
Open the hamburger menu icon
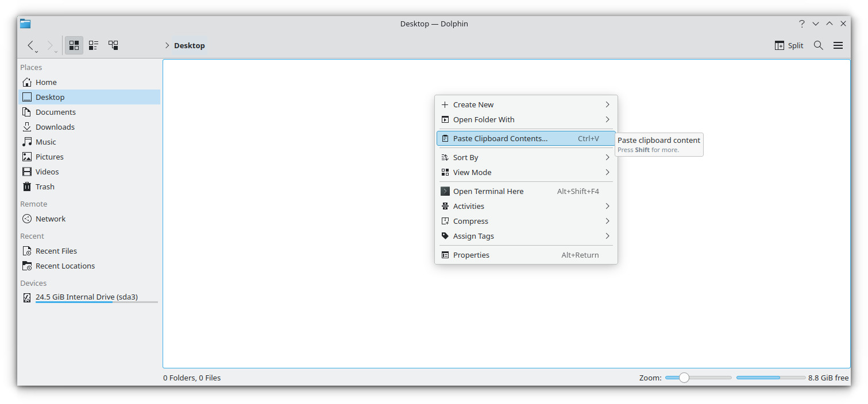(838, 45)
